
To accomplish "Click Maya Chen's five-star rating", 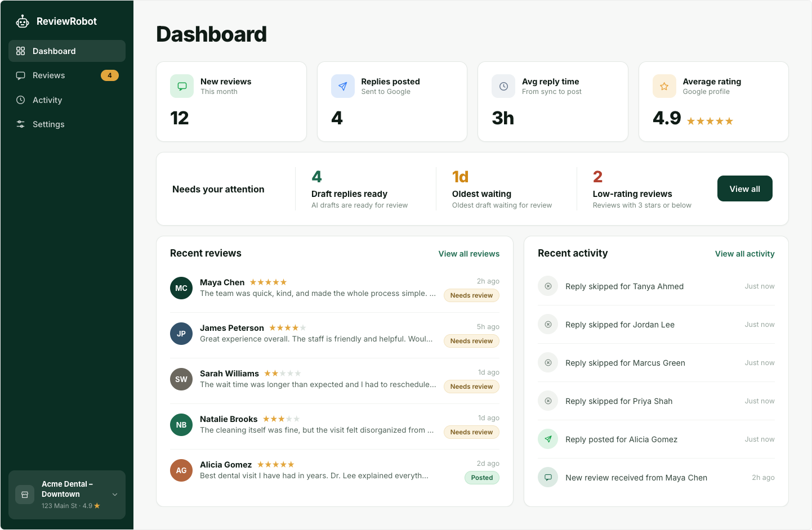I will click(268, 282).
